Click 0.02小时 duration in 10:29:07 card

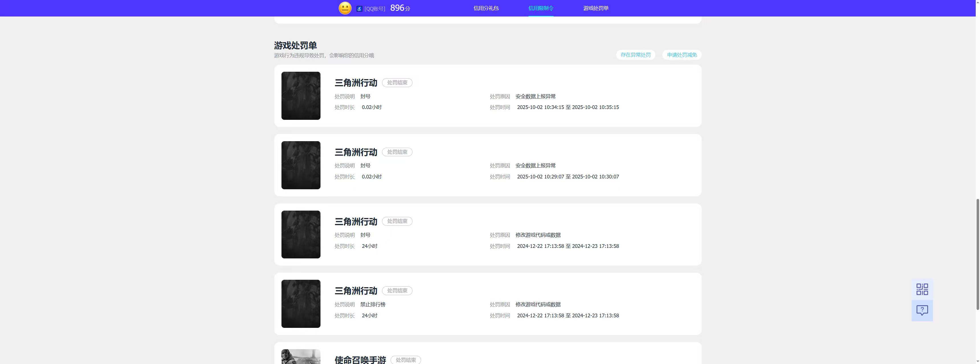coord(371,177)
